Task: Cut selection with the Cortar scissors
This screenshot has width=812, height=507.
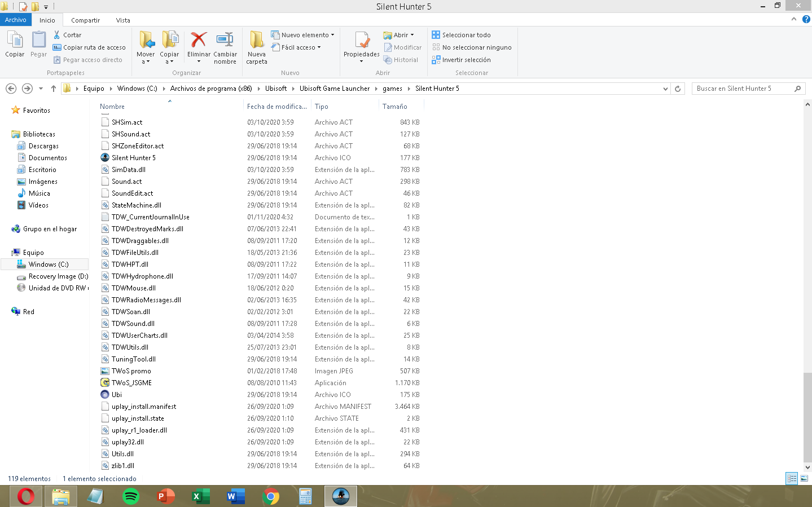Action: [x=67, y=35]
